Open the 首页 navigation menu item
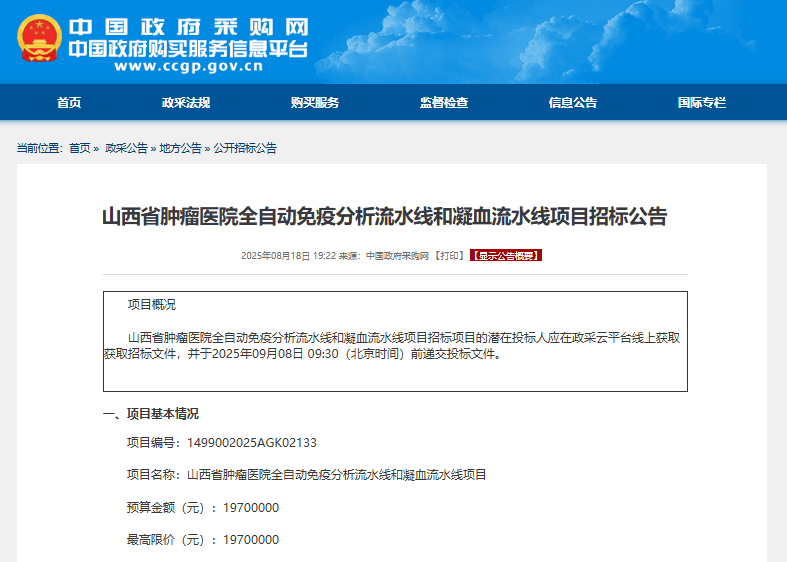Image resolution: width=787 pixels, height=562 pixels. click(x=69, y=102)
